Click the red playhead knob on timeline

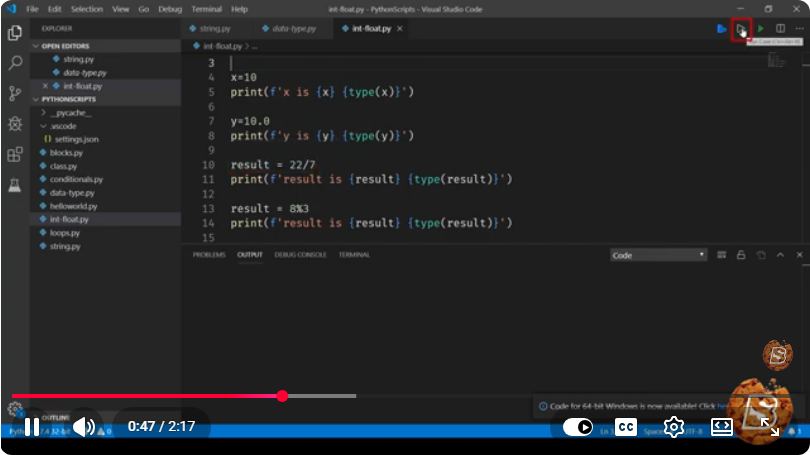[282, 396]
